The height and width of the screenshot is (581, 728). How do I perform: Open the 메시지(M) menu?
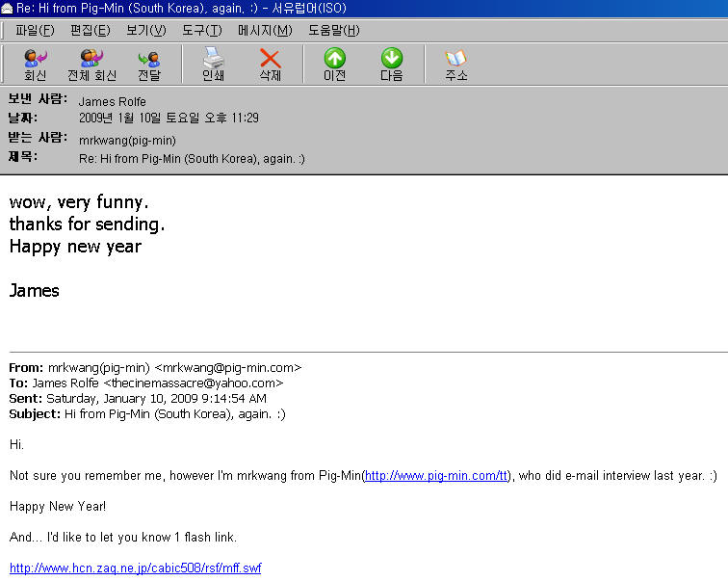[x=264, y=30]
